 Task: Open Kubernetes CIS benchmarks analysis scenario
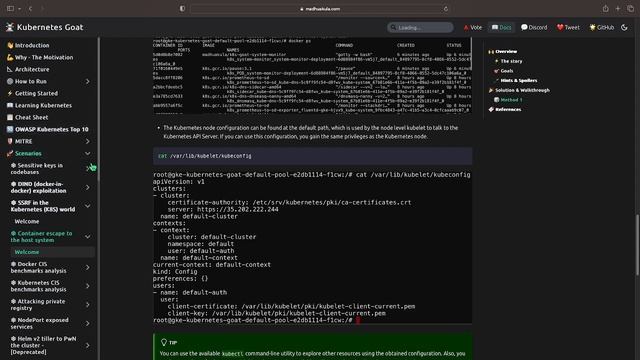[38, 286]
